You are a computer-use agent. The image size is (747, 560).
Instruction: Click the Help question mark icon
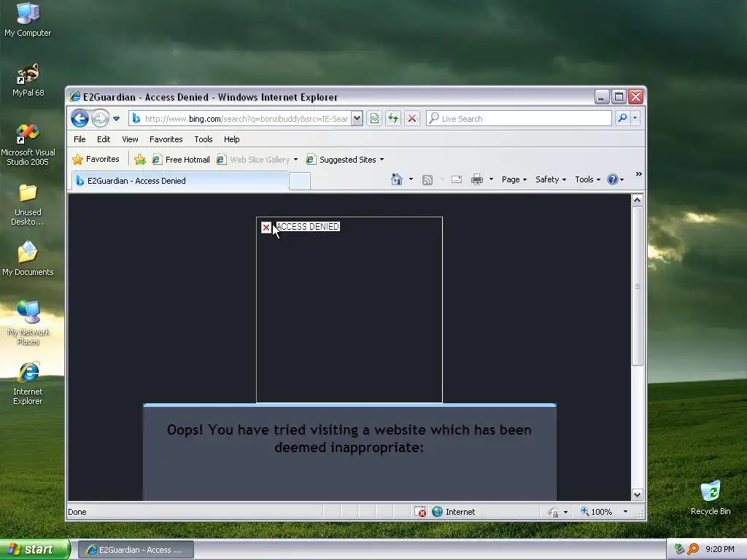613,179
